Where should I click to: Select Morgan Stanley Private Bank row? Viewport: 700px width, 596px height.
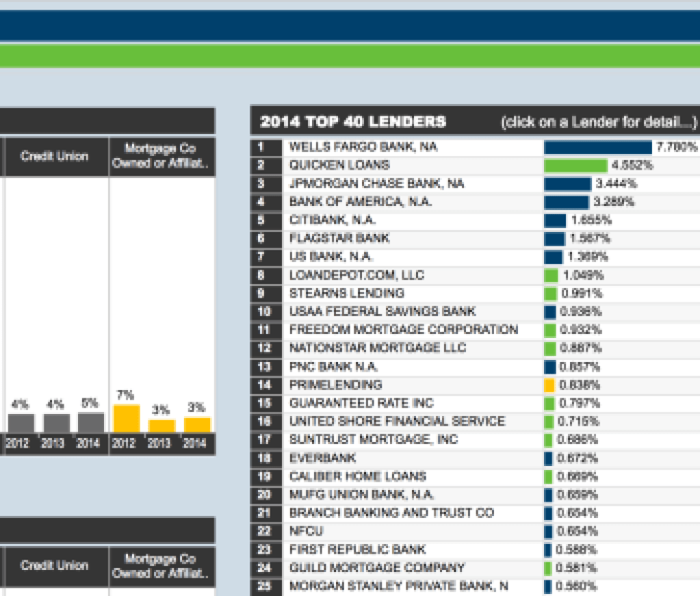click(x=398, y=586)
